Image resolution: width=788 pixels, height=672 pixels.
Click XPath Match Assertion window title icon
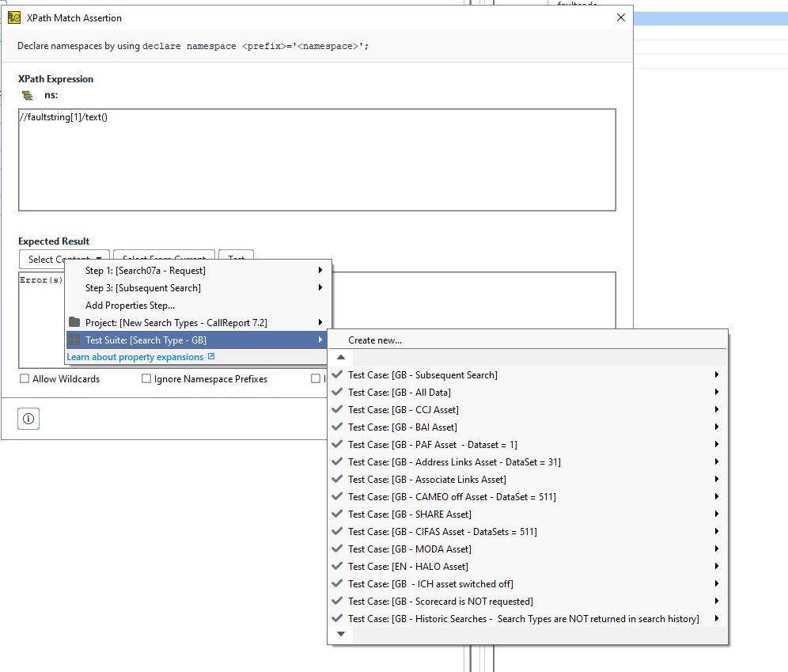(x=13, y=17)
